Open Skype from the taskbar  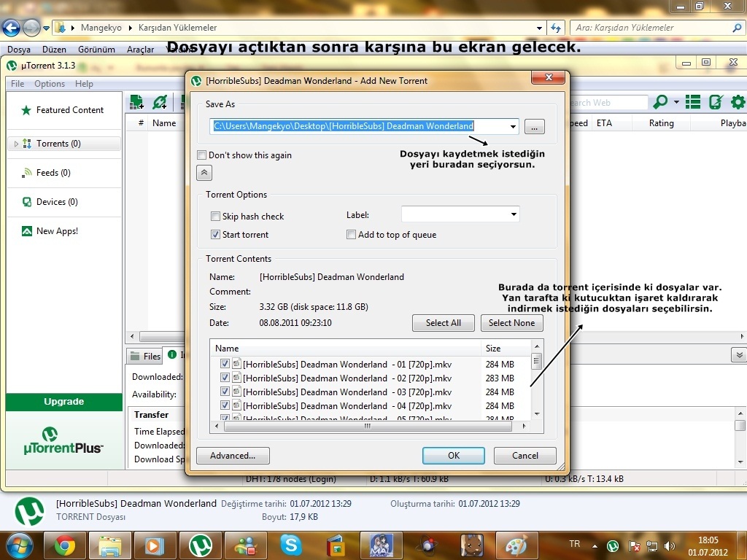pos(290,545)
